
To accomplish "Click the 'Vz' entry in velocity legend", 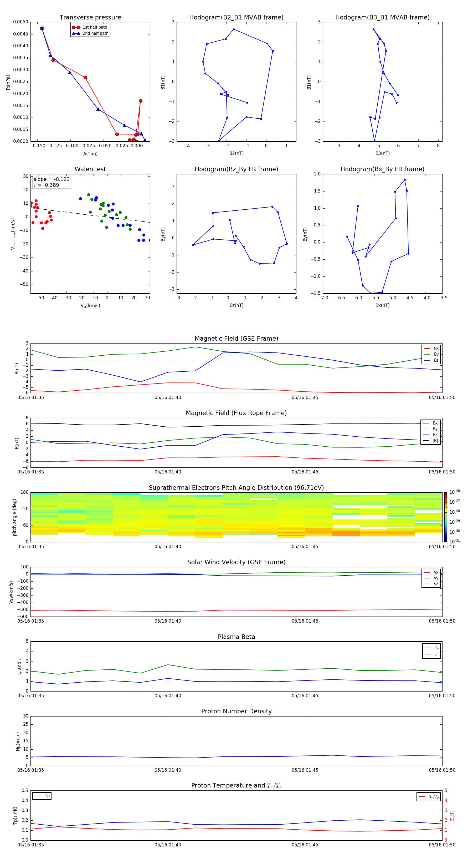I will pos(431,584).
